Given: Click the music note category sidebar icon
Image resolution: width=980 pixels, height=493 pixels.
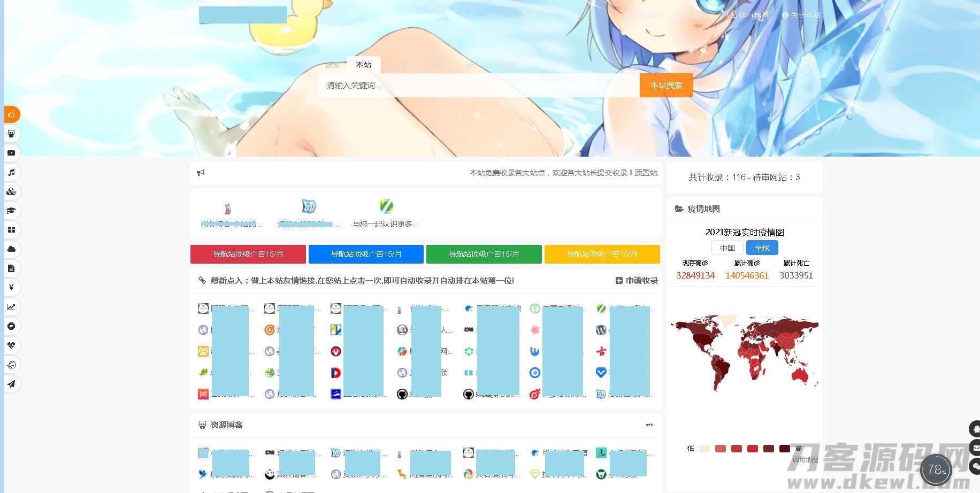Looking at the screenshot, I should click(x=11, y=172).
